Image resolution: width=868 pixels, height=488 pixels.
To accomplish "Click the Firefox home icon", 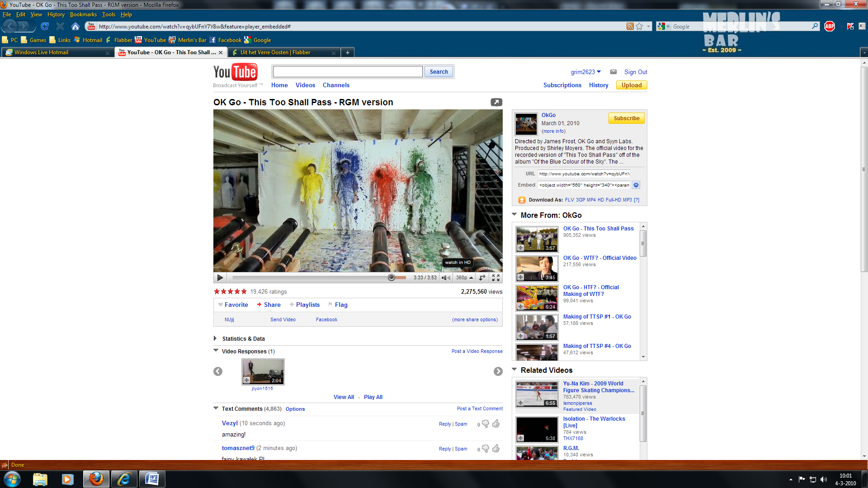I will (x=75, y=26).
